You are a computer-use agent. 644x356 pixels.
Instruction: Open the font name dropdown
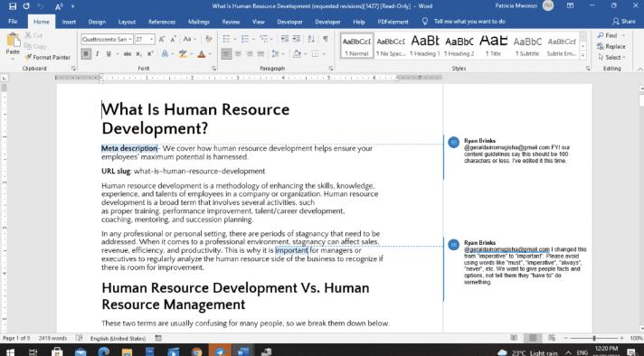(130, 40)
